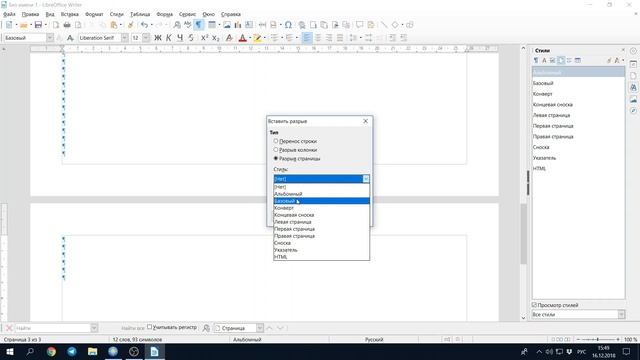Viewport: 640px width, 360px height.
Task: Select 'Концевая сноска' in Styles sidebar list
Action: point(578,104)
